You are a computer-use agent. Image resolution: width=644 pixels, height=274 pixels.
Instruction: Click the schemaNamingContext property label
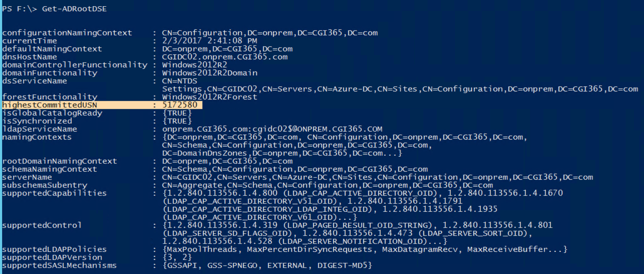pyautogui.click(x=50, y=169)
